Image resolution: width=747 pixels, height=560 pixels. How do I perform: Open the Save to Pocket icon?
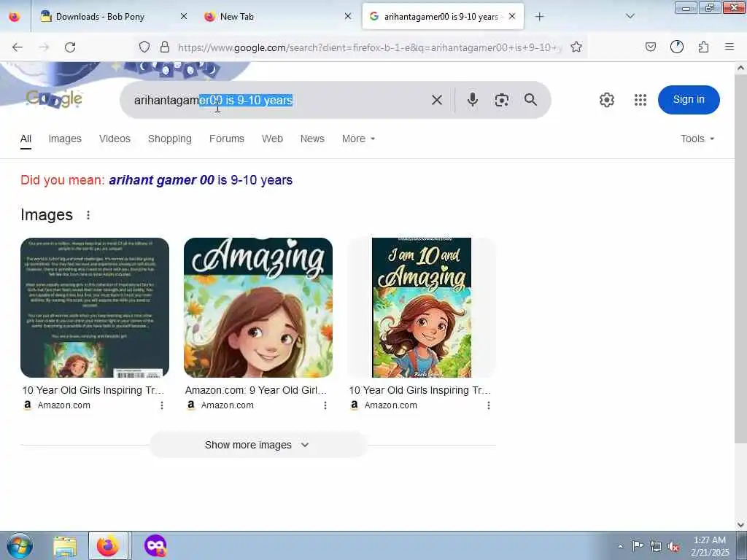[x=651, y=47]
